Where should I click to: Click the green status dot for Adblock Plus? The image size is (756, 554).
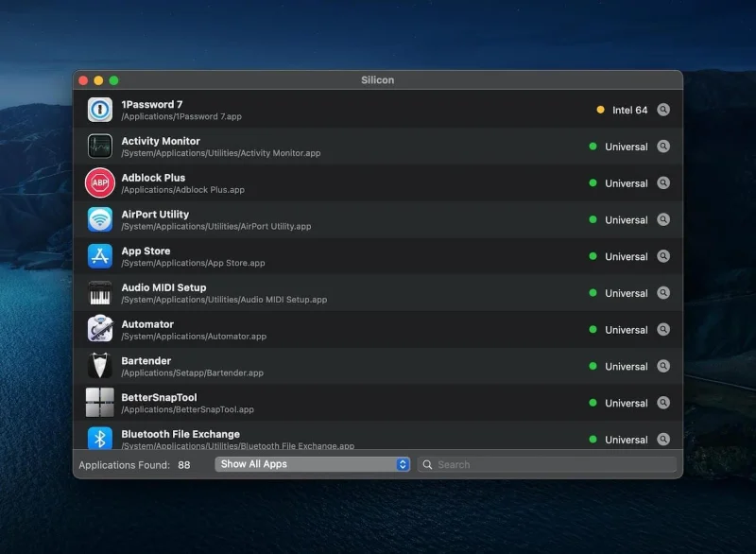pos(593,182)
